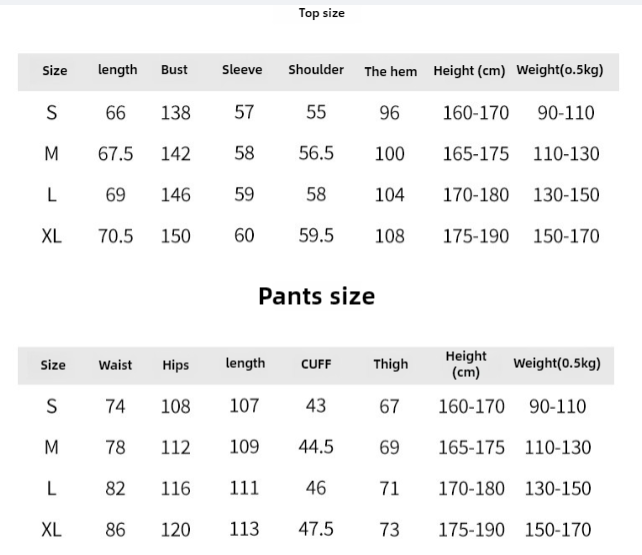Select the Bust column header
This screenshot has height=555, width=642.
click(174, 70)
